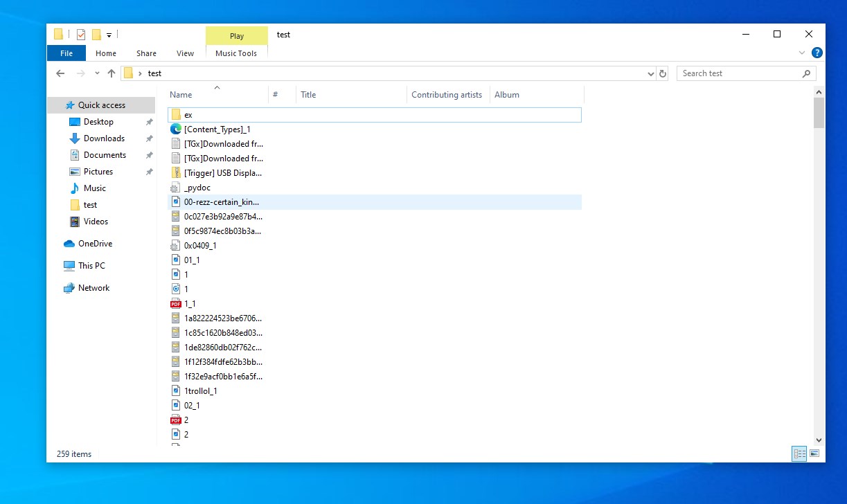Select the 1_1 PDF file icon
The height and width of the screenshot is (504, 847).
click(176, 304)
